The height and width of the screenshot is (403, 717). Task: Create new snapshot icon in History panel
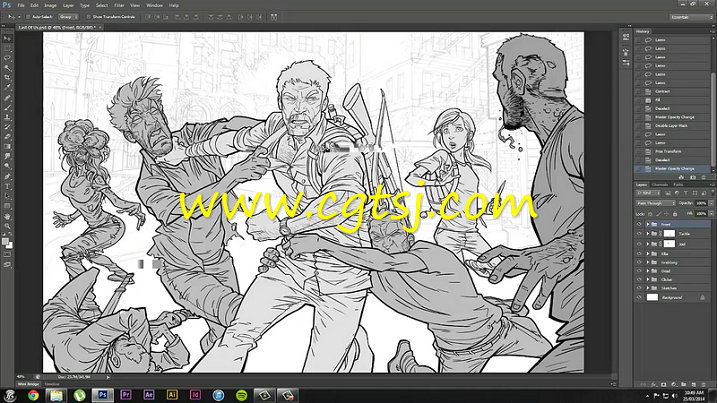click(x=693, y=177)
